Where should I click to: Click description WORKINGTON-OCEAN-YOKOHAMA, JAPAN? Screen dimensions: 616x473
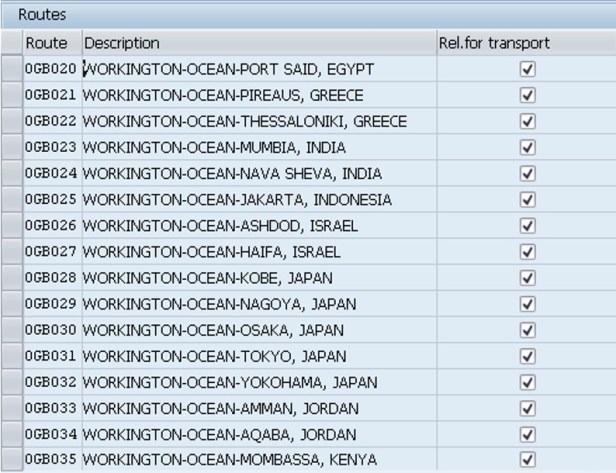[x=230, y=382]
